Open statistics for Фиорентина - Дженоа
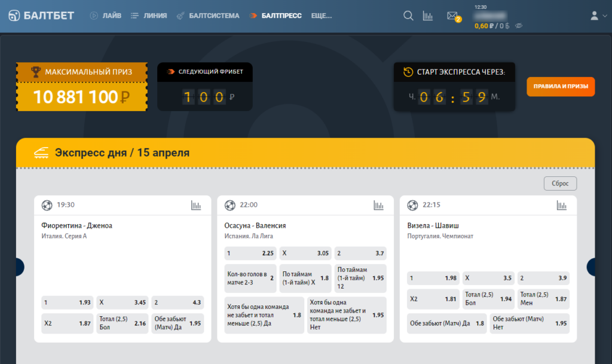 click(x=196, y=205)
